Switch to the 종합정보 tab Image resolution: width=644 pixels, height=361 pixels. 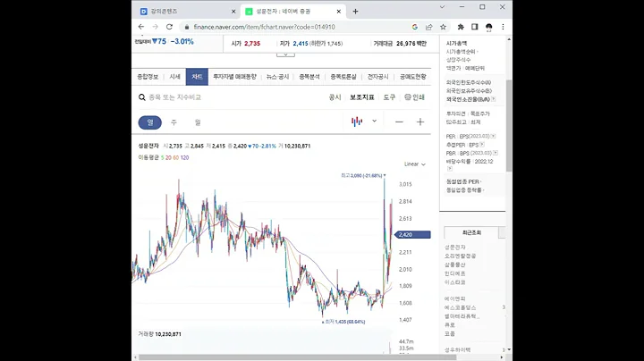[148, 77]
